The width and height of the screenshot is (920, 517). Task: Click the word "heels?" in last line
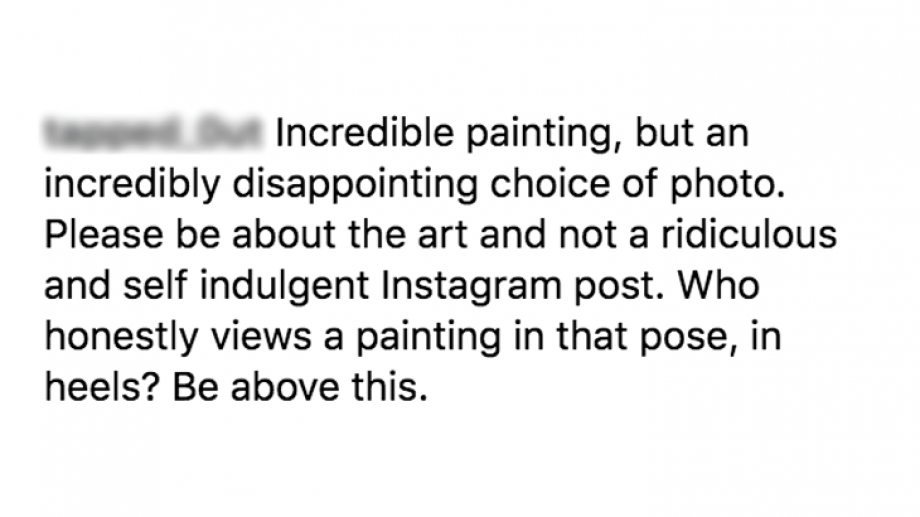tap(103, 388)
